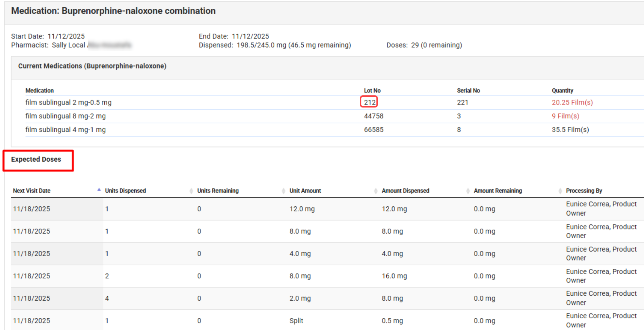
Task: Click film sublingual 8 mg-2 mg row
Action: (x=65, y=116)
